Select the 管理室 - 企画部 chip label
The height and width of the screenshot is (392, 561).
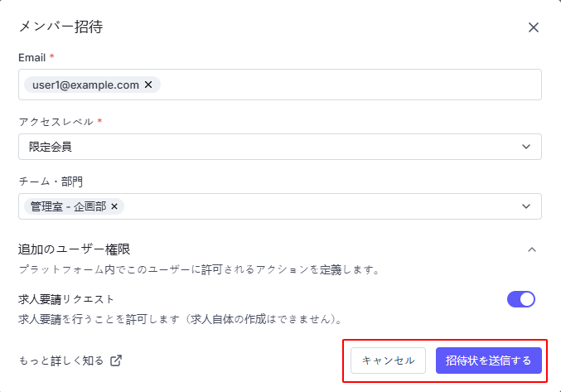(68, 206)
